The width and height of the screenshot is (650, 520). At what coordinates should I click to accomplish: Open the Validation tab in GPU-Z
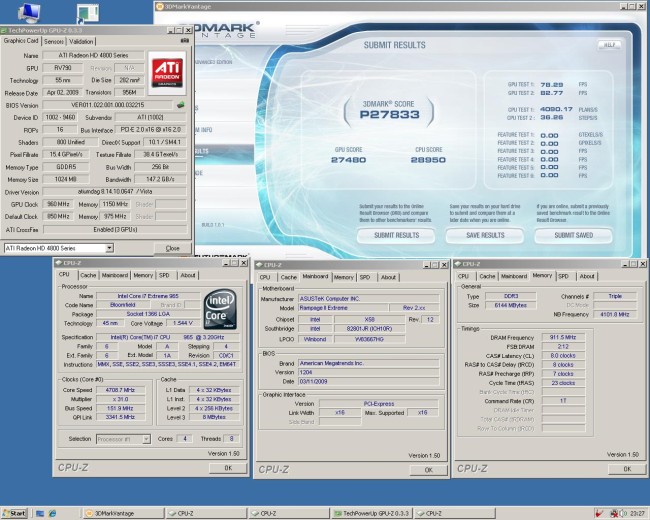tap(81, 41)
